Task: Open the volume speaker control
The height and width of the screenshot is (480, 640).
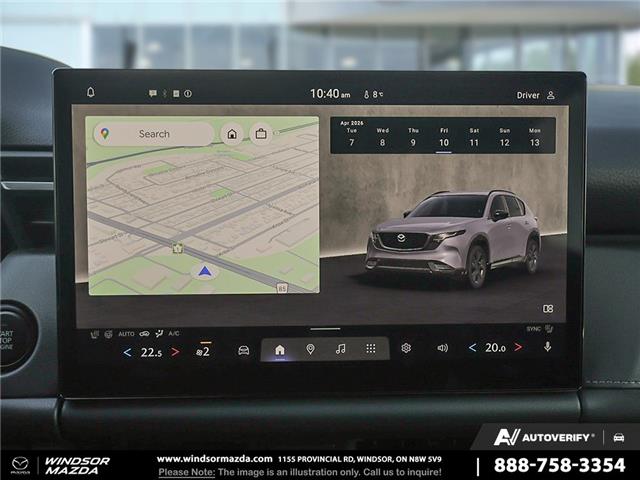Action: pos(442,348)
